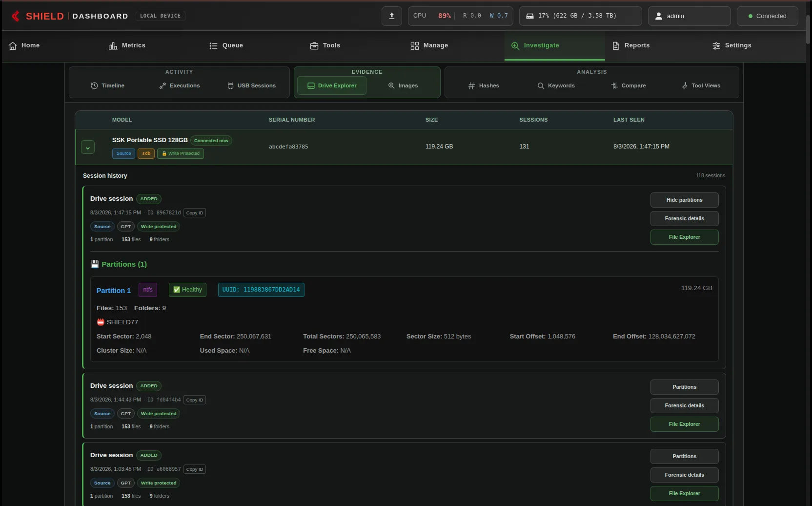Click serial number abcdefa83785
The image size is (812, 506).
288,147
